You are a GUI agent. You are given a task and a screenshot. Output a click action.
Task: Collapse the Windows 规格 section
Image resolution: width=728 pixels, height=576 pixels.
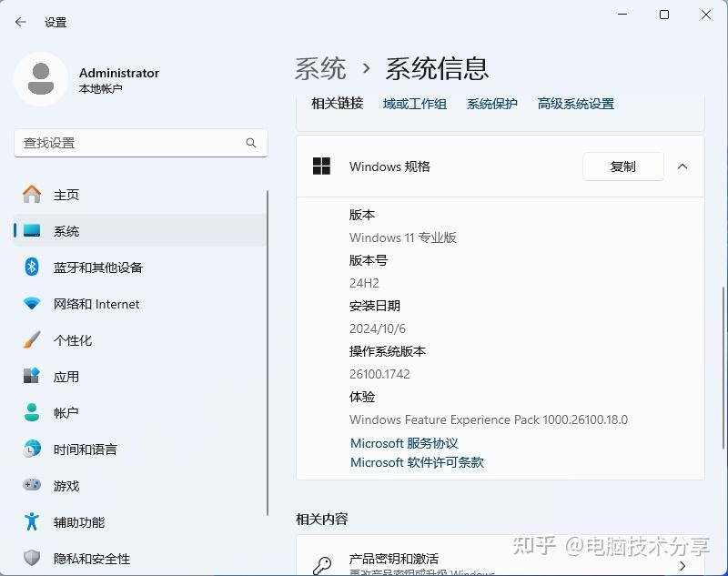click(x=682, y=167)
